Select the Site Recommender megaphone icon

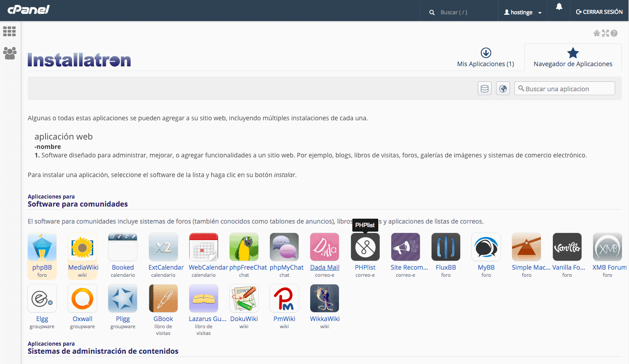pos(406,247)
